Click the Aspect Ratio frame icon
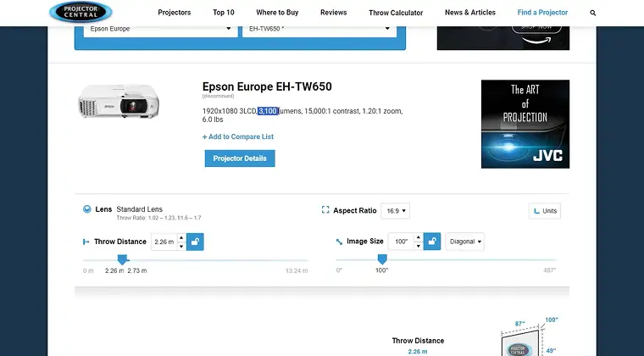The image size is (644, 356). pyautogui.click(x=325, y=209)
